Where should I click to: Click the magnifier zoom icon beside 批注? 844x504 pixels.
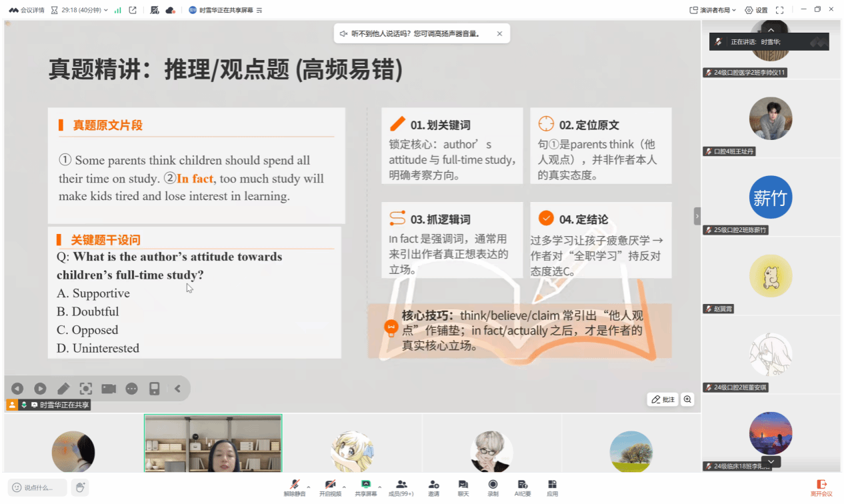[688, 399]
